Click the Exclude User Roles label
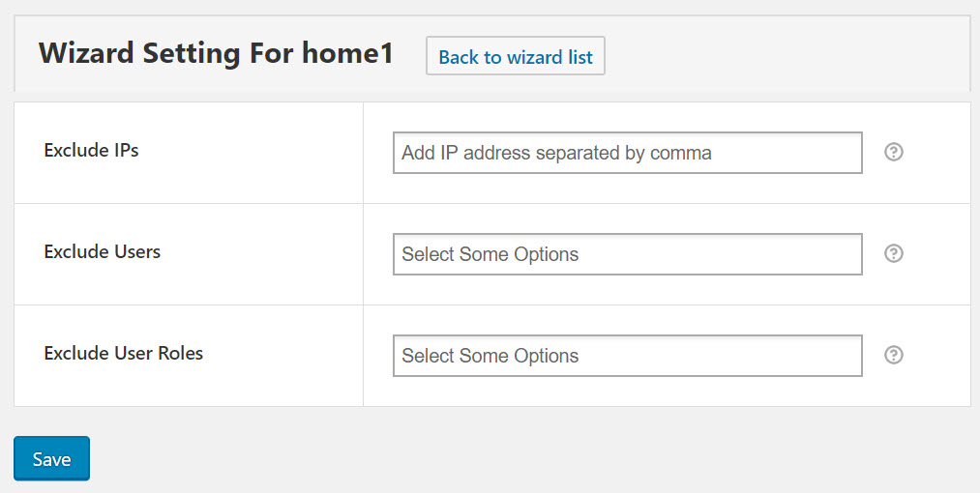Viewport: 980px width, 493px height. (x=124, y=353)
